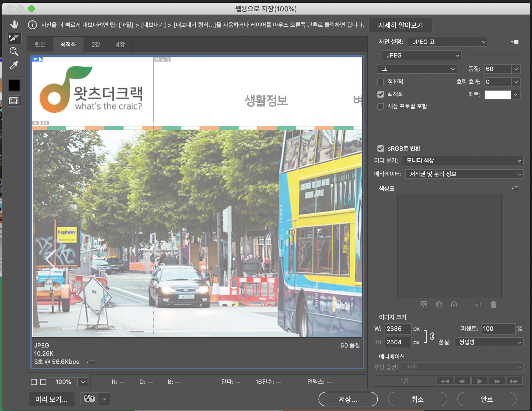The width and height of the screenshot is (532, 411).
Task: Uncheck the 최적화 checkbox
Action: coord(381,94)
